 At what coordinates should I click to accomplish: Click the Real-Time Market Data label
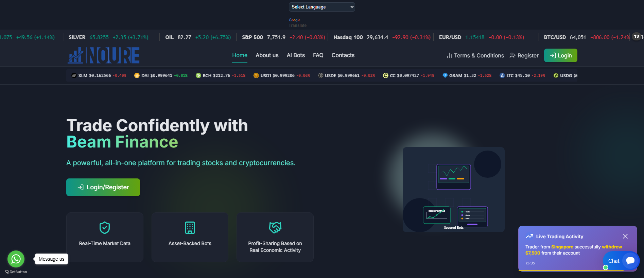(x=105, y=243)
